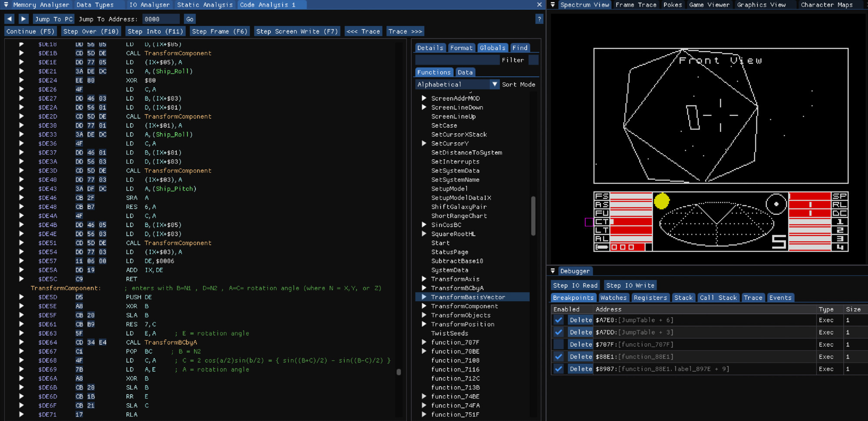Toggle breakpoint enabled for $A7DD JumpTable + 3
The width and height of the screenshot is (868, 421).
[558, 332]
